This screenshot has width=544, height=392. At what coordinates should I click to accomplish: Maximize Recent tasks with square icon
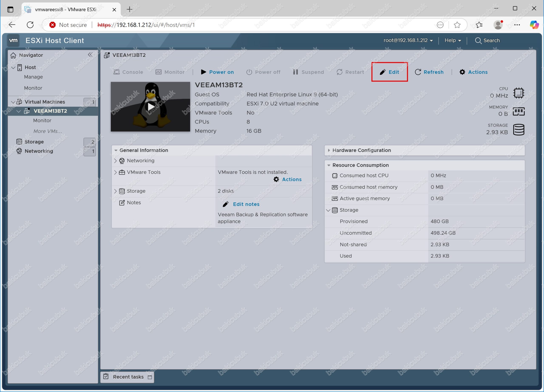(x=150, y=377)
